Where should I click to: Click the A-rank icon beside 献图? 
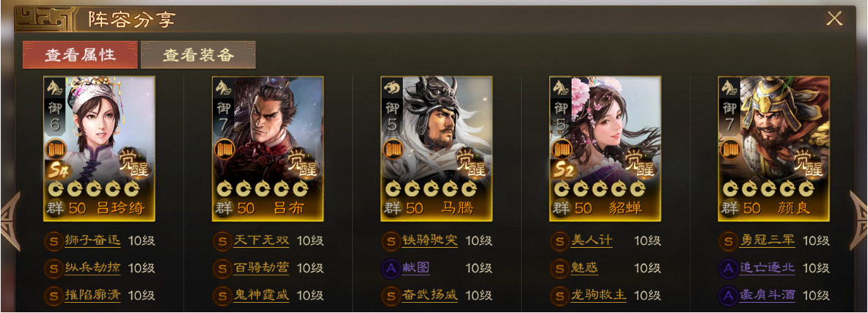(x=391, y=268)
